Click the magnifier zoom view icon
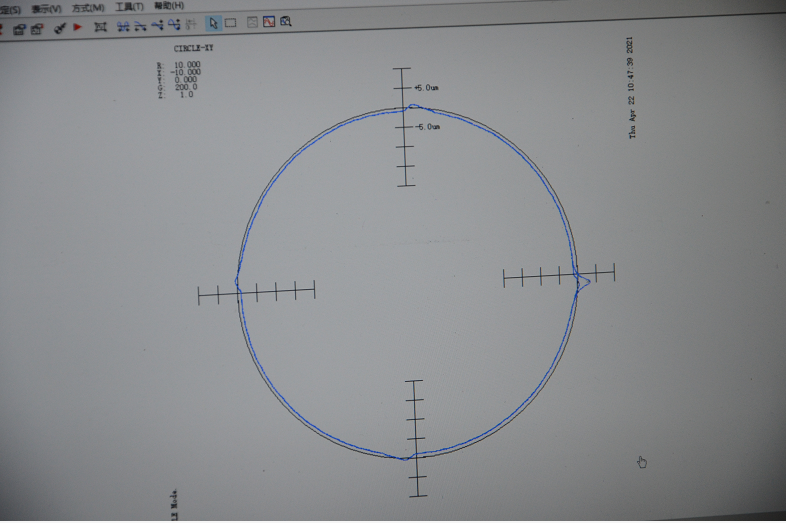The image size is (786, 523). (286, 22)
